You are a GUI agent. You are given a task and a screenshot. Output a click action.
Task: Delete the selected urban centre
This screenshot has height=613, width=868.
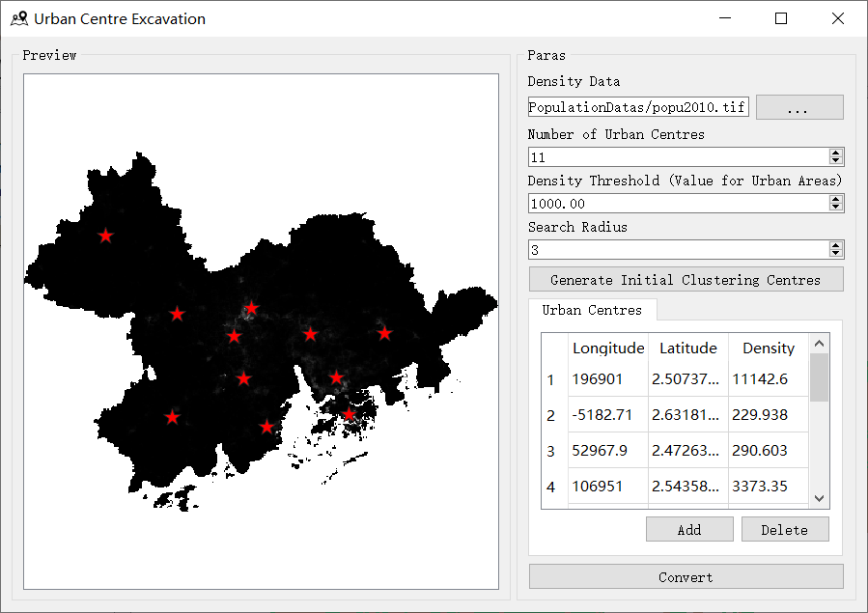coord(784,529)
